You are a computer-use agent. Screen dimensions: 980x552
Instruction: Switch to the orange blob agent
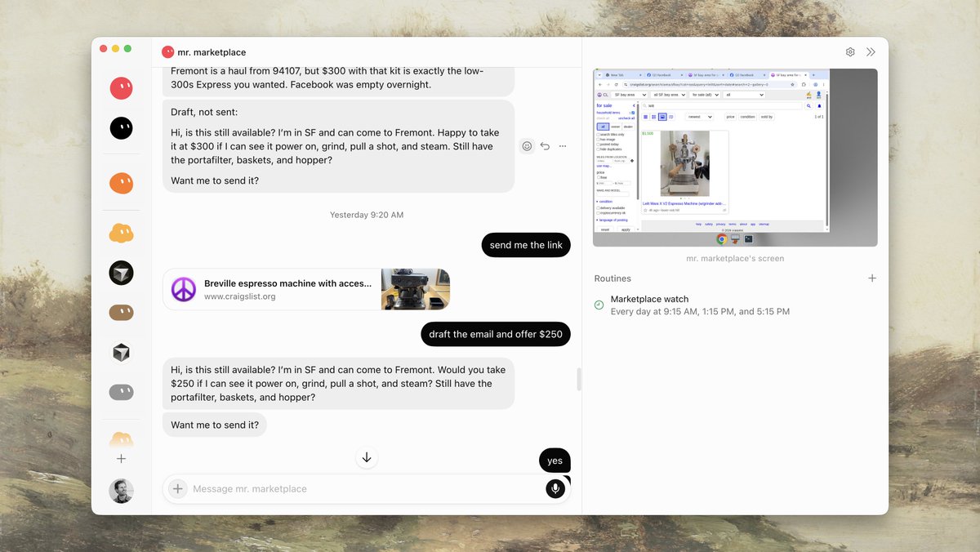point(122,183)
